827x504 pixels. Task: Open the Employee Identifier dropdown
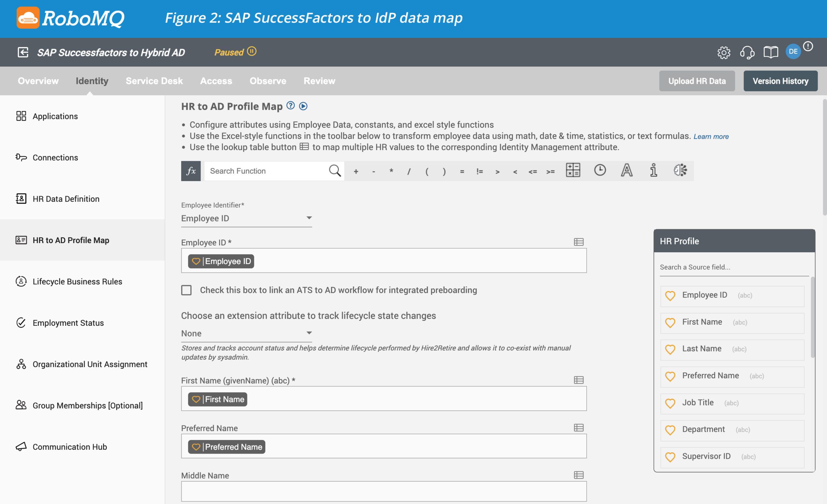pyautogui.click(x=309, y=218)
